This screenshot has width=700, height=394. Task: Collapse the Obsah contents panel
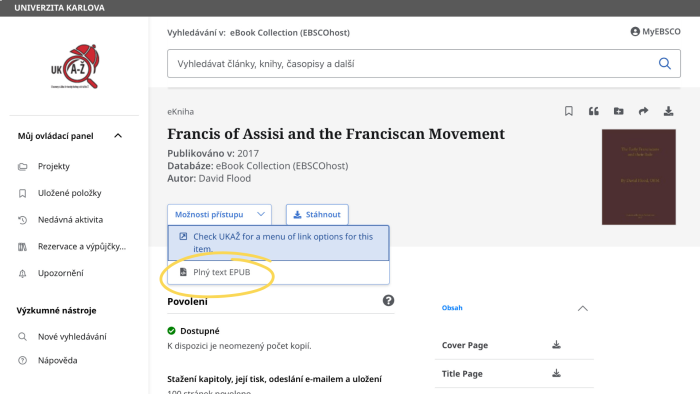click(583, 308)
